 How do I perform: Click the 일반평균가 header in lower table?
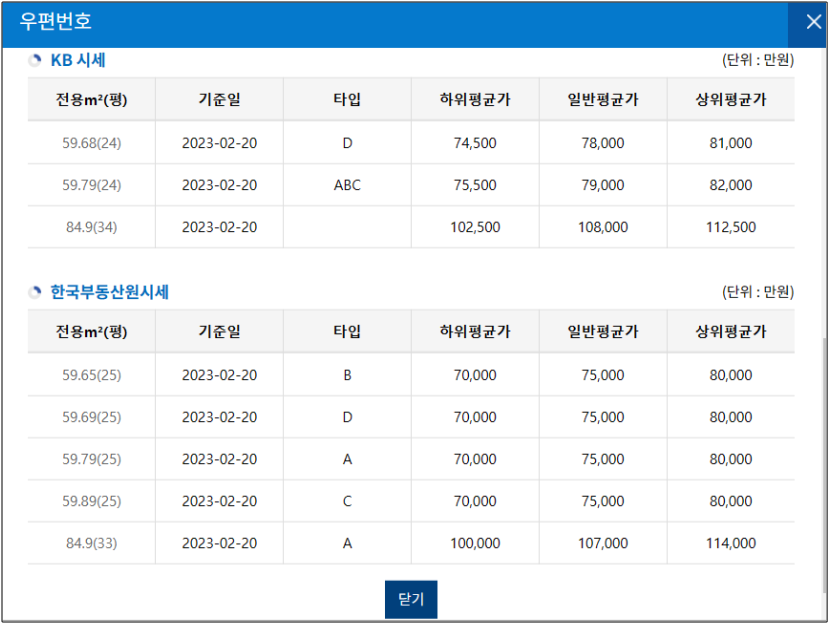pyautogui.click(x=603, y=332)
